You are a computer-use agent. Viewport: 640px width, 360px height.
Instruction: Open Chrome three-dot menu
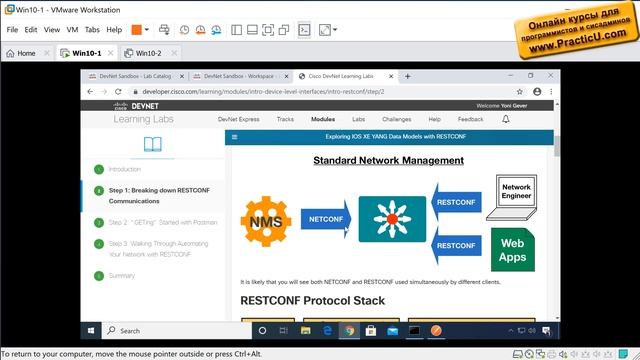551,92
